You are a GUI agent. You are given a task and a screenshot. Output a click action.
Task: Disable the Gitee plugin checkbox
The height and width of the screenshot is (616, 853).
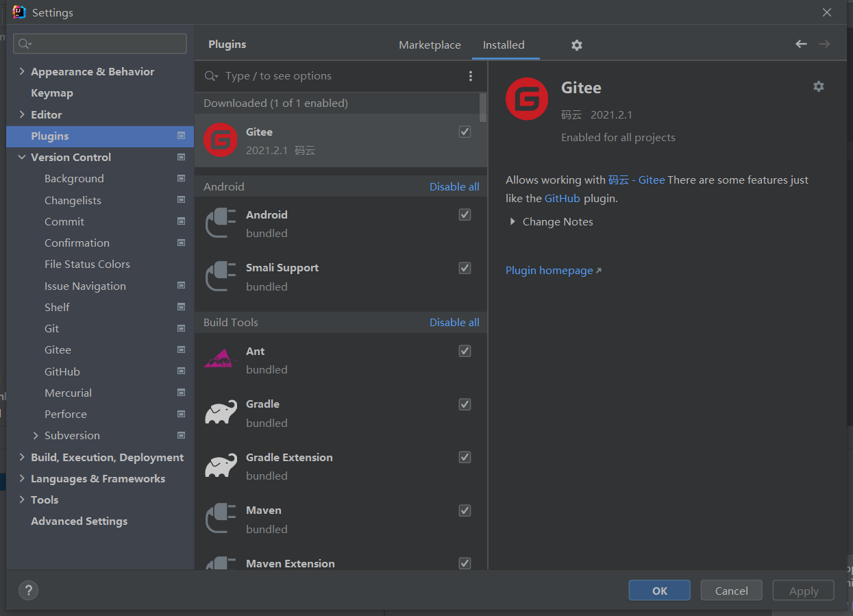pyautogui.click(x=465, y=132)
